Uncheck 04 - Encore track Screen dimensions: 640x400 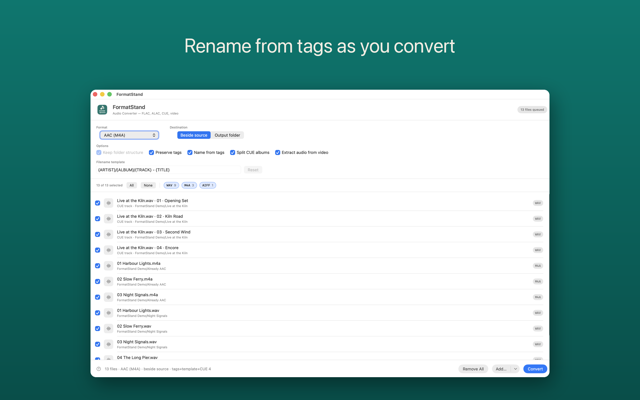point(98,250)
